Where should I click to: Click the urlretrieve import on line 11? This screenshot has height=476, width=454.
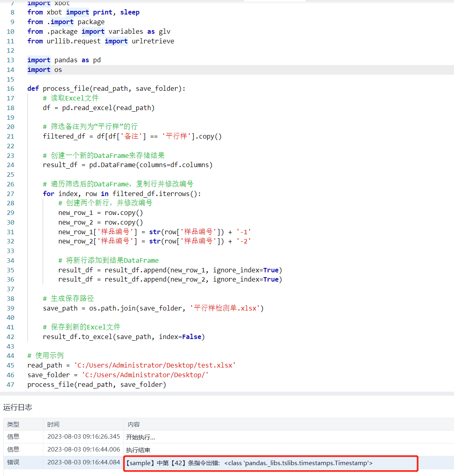click(x=153, y=41)
